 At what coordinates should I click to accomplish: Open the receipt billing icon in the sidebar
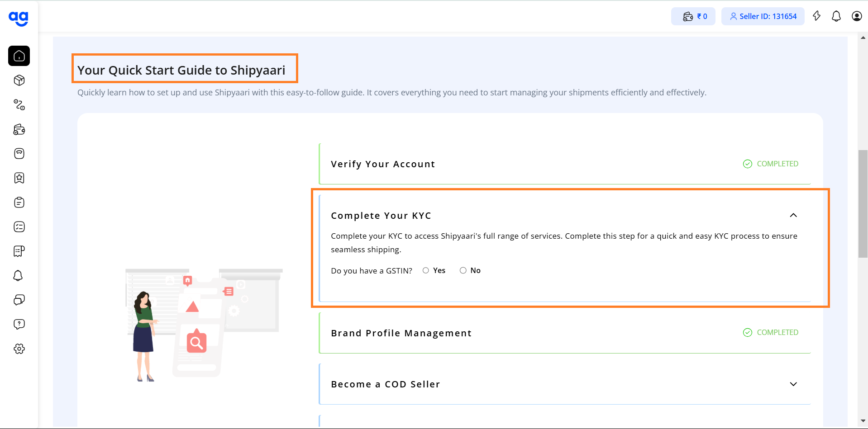point(19,251)
